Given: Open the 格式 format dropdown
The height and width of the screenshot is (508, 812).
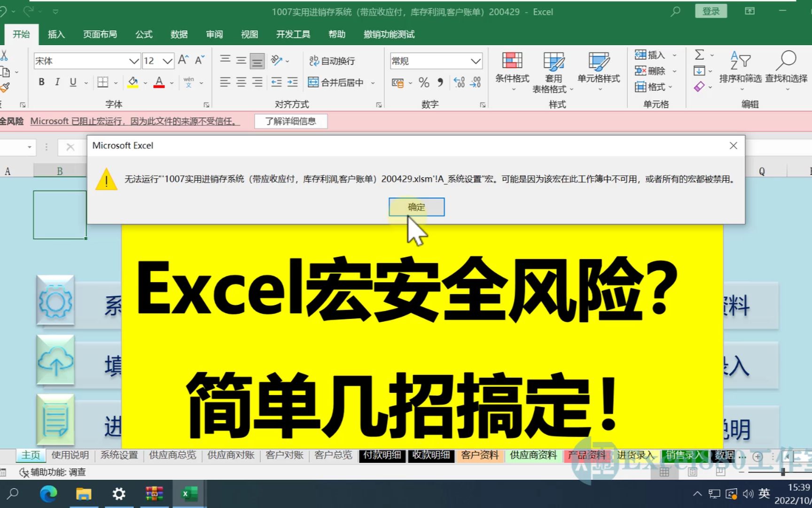Looking at the screenshot, I should 654,87.
